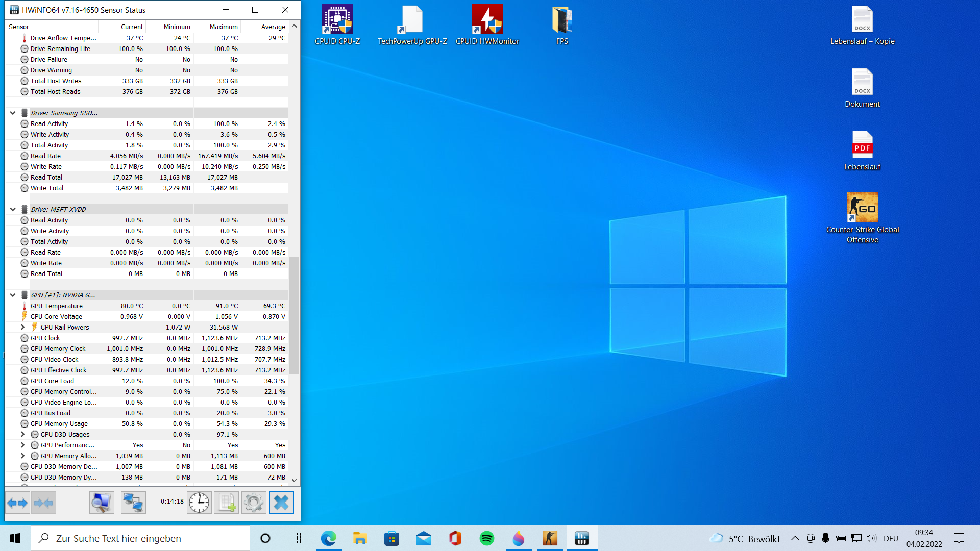Viewport: 980px width, 551px height.
Task: Collapse the Drive: MSFT XVDD section
Action: point(13,210)
